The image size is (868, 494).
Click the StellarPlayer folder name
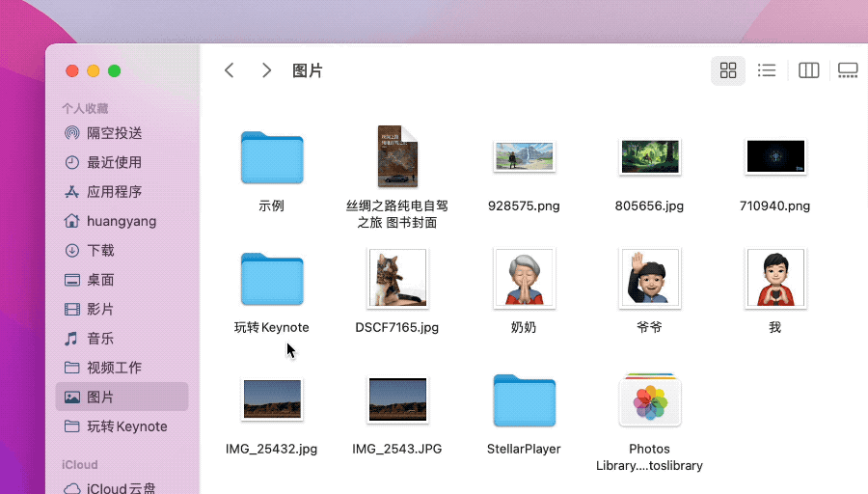[x=524, y=449]
